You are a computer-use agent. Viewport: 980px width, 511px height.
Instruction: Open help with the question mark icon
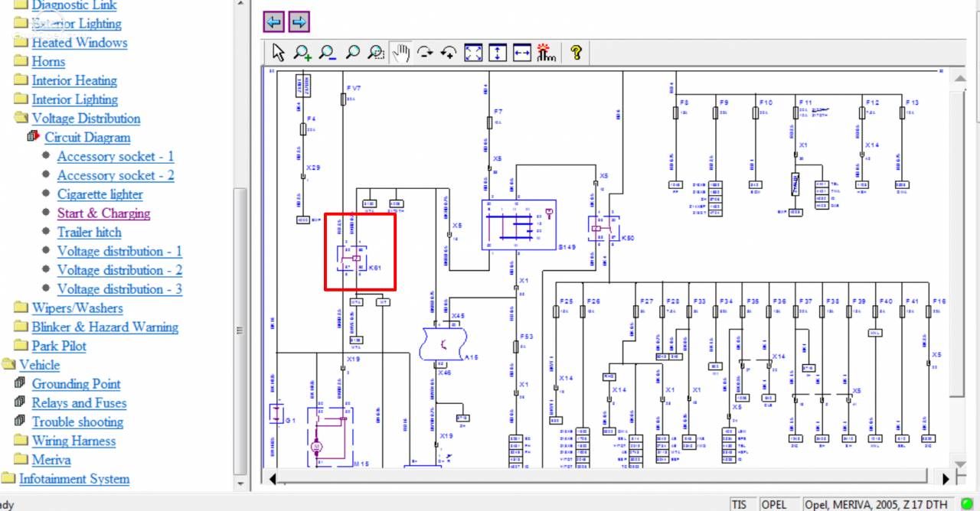pyautogui.click(x=577, y=52)
